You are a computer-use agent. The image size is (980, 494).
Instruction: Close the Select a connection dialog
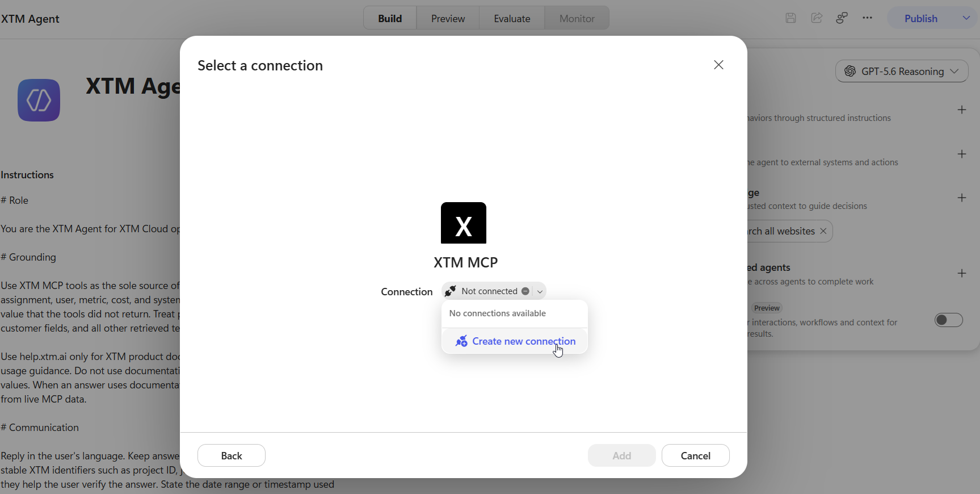click(718, 65)
